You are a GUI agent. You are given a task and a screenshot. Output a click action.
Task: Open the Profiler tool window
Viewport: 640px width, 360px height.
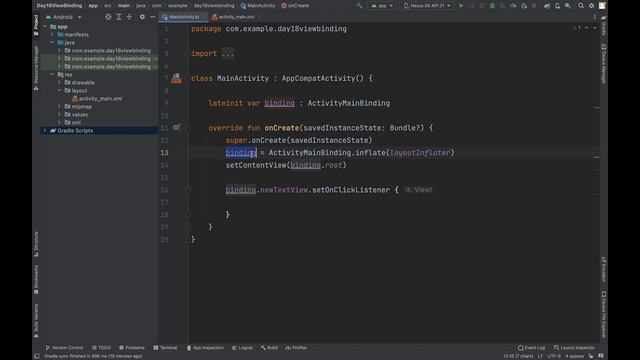coord(296,348)
